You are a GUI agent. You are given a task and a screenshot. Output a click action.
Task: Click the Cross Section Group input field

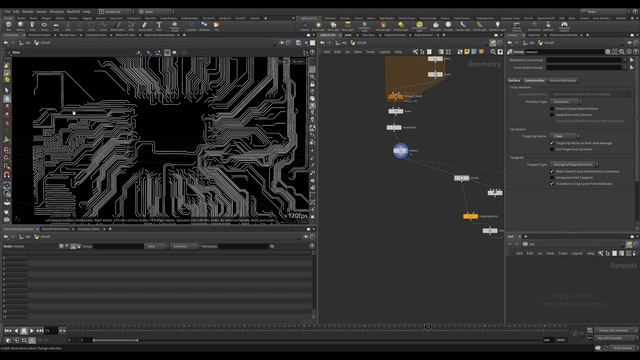click(x=584, y=68)
